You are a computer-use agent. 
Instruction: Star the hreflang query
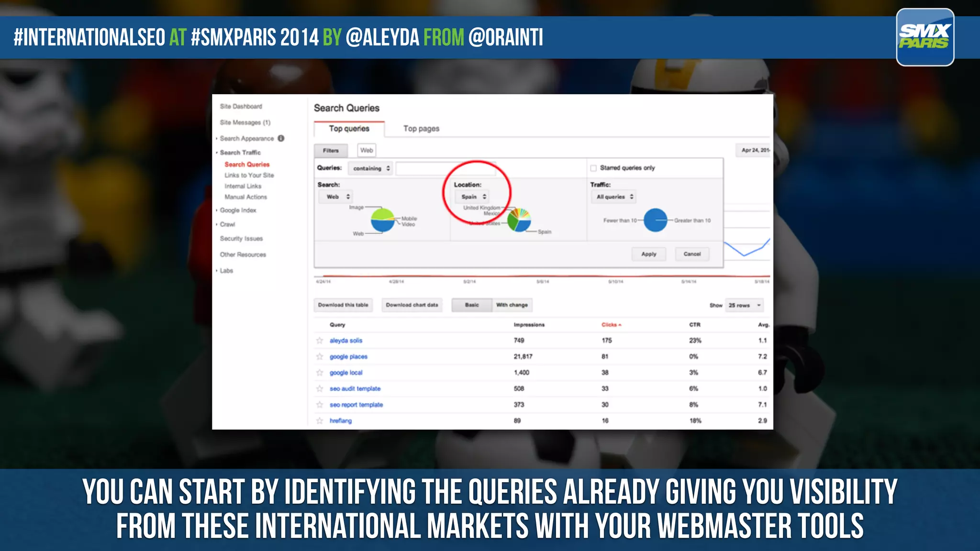click(x=320, y=421)
